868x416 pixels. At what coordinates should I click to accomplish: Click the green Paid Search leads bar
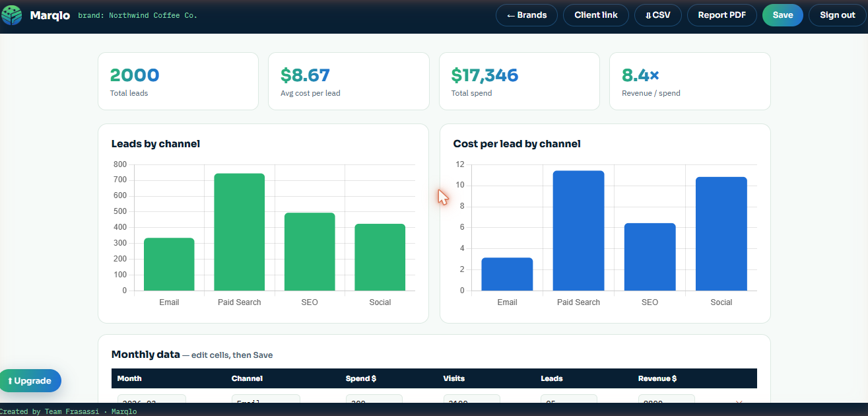coord(240,232)
